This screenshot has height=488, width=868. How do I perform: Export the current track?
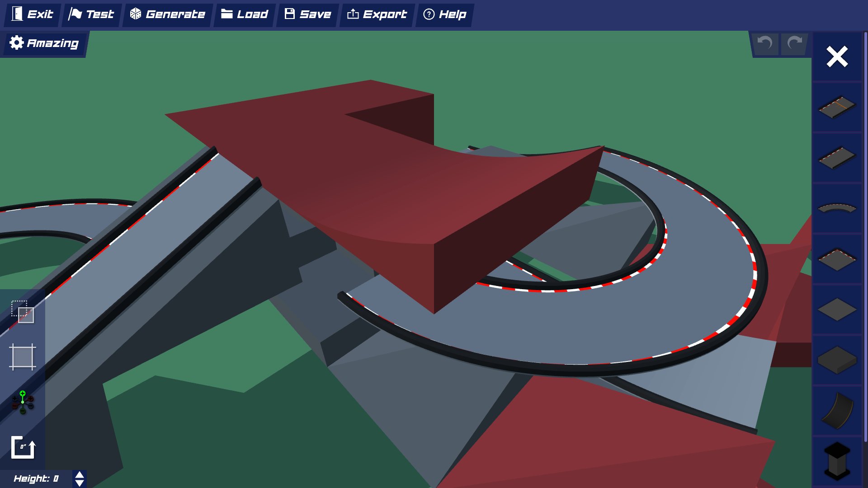377,14
